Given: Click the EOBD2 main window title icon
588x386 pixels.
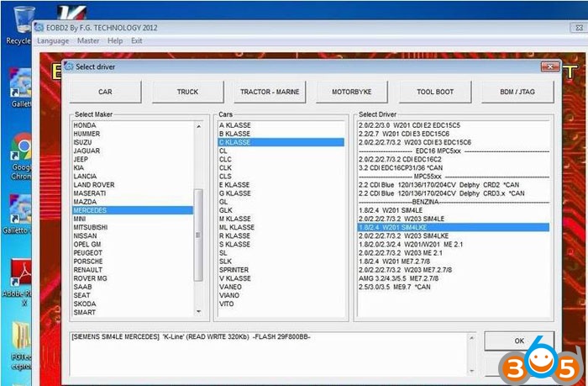Looking at the screenshot, I should [x=39, y=28].
